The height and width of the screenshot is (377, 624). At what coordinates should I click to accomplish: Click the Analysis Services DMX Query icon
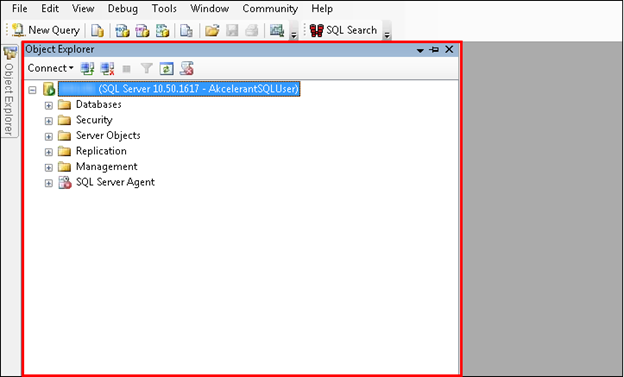[142, 30]
